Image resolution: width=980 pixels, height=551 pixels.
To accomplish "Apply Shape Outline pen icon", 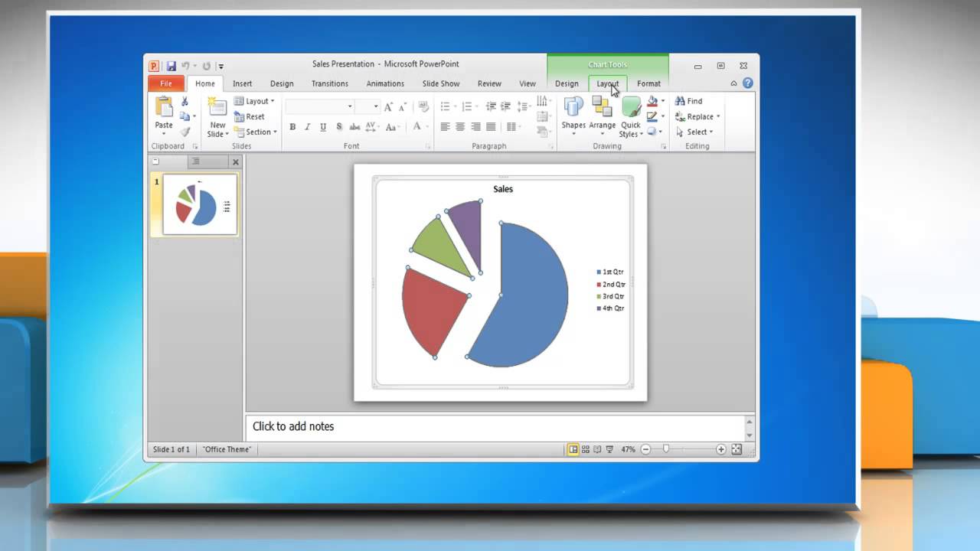I will (652, 116).
